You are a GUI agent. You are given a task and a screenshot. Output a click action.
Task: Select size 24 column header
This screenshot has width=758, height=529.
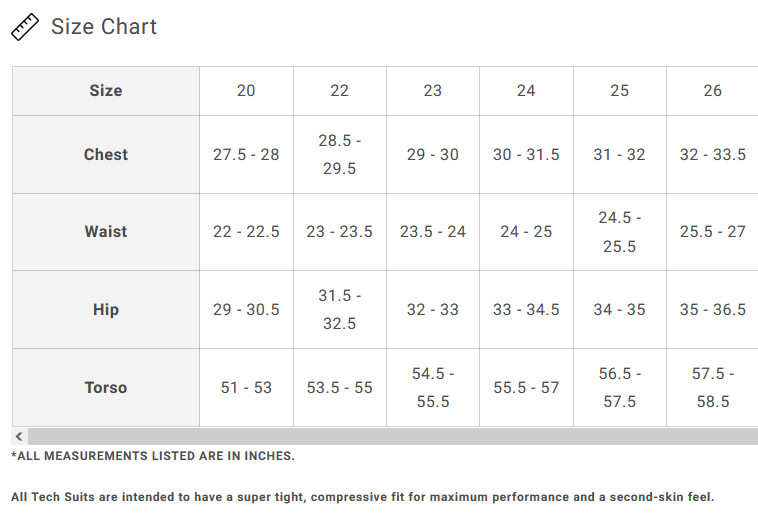coord(526,91)
